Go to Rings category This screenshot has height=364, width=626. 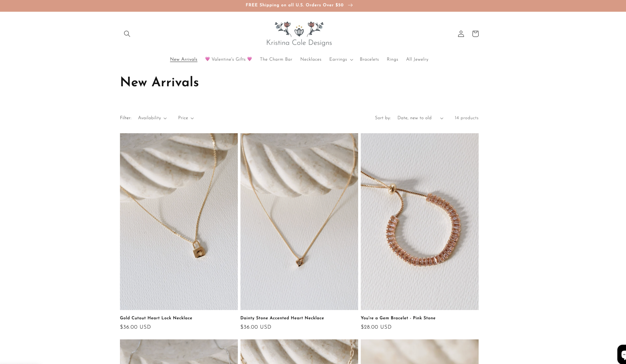coord(392,59)
